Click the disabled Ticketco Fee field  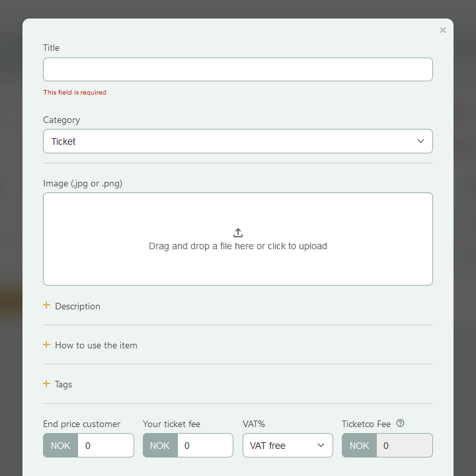tap(405, 446)
